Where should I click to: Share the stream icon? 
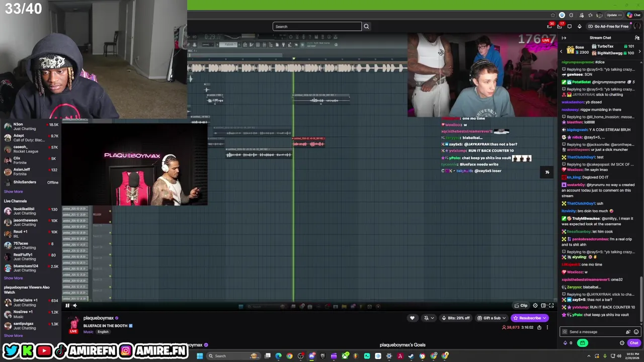pos(539,327)
